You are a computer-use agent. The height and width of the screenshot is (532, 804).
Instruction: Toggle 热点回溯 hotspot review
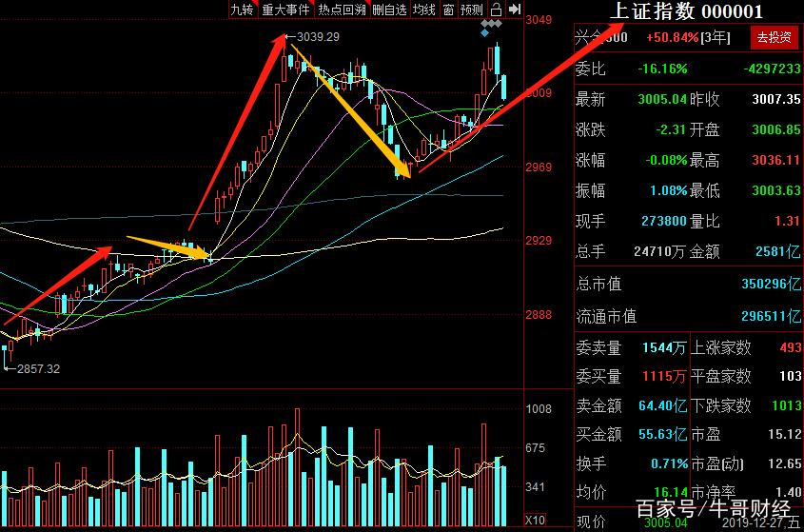[x=342, y=10]
